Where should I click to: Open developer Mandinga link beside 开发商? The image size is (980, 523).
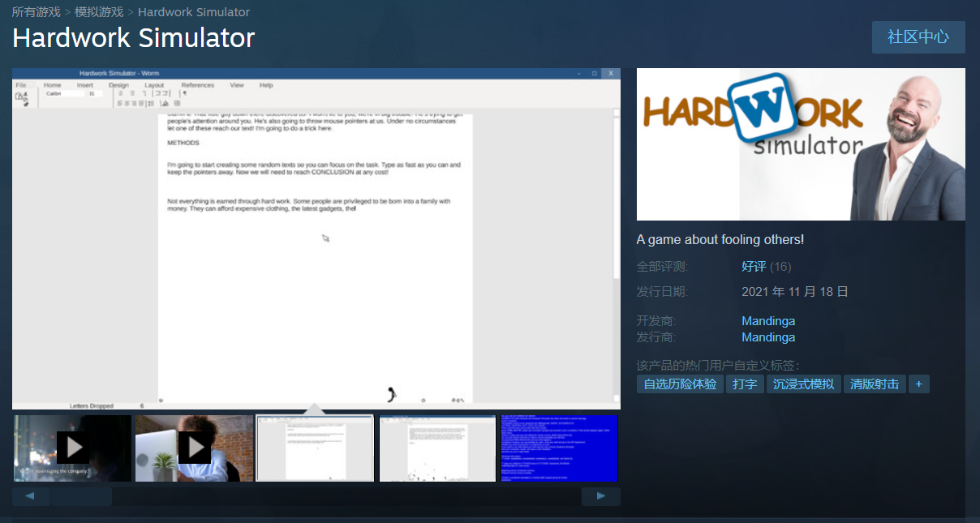767,321
